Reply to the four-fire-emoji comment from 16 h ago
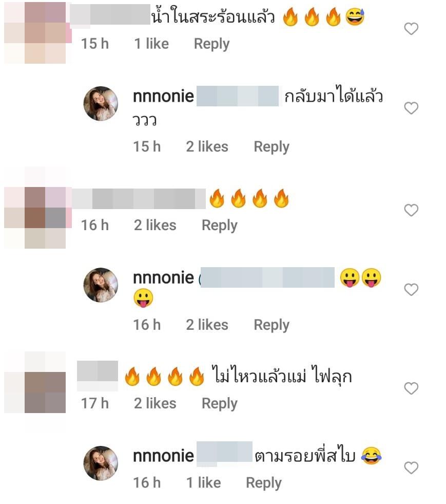 (220, 226)
